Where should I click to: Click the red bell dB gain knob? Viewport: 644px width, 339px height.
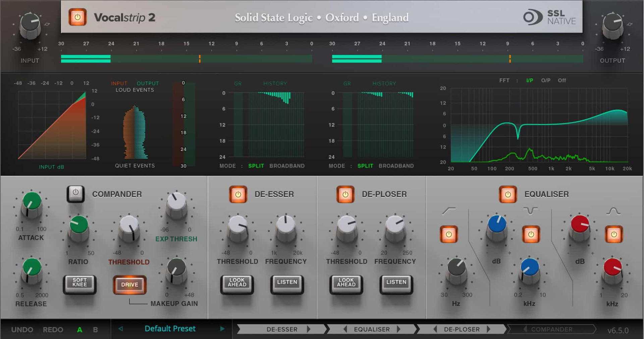click(x=580, y=228)
